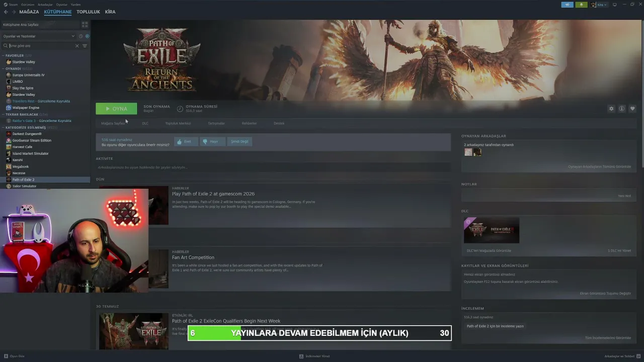This screenshot has width=644, height=362.
Task: Open the Görünüm menu
Action: tap(28, 5)
